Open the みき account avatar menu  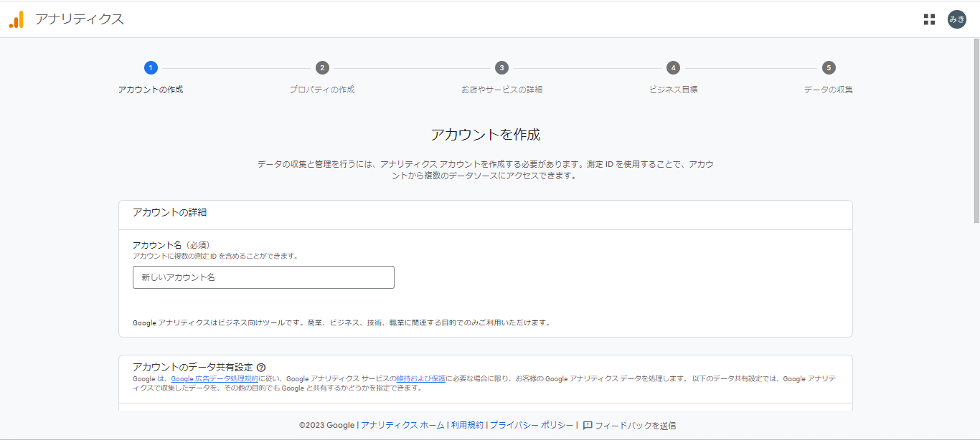click(957, 19)
